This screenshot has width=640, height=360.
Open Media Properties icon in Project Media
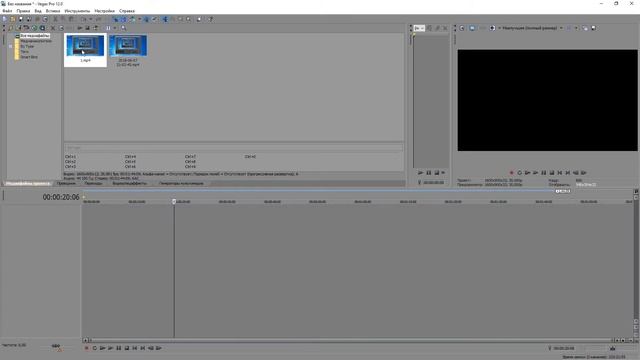pos(61,28)
